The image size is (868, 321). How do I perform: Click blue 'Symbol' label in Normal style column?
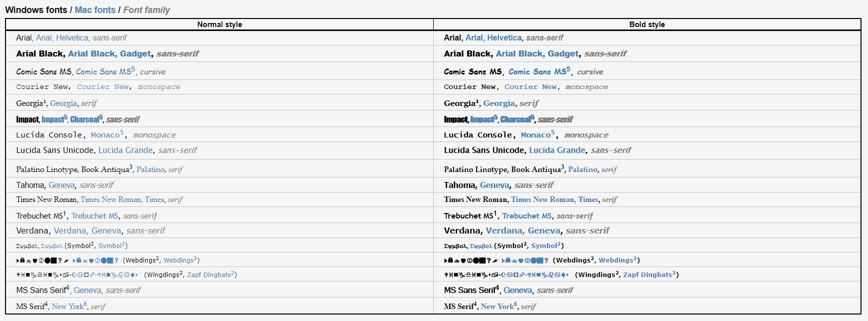point(110,246)
